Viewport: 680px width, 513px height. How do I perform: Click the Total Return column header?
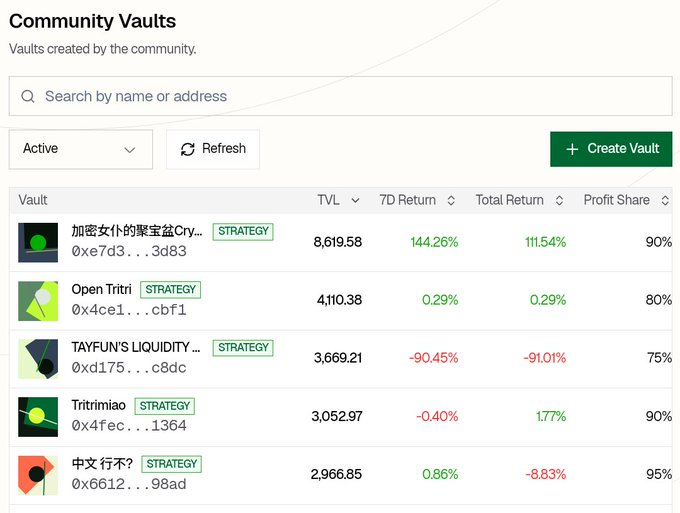510,200
